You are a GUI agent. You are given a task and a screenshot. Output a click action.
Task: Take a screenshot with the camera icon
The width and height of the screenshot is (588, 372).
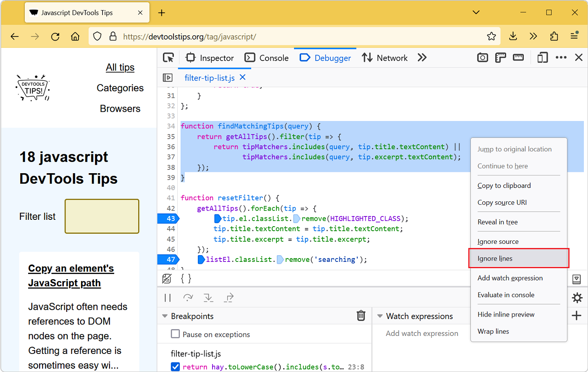pyautogui.click(x=482, y=58)
